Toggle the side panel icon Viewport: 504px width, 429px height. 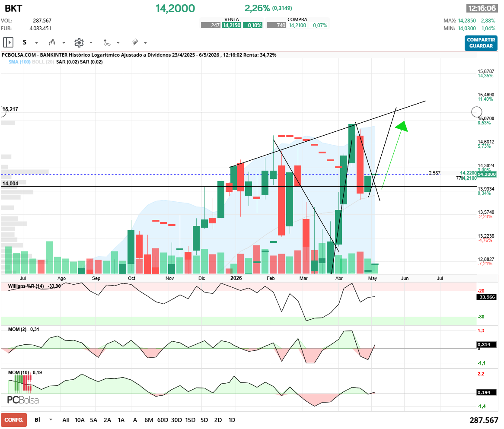coord(8,42)
